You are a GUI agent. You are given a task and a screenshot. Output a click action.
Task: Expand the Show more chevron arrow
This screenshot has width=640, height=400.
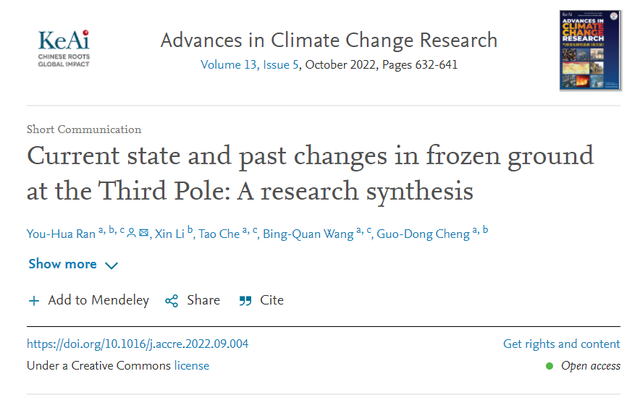(111, 266)
